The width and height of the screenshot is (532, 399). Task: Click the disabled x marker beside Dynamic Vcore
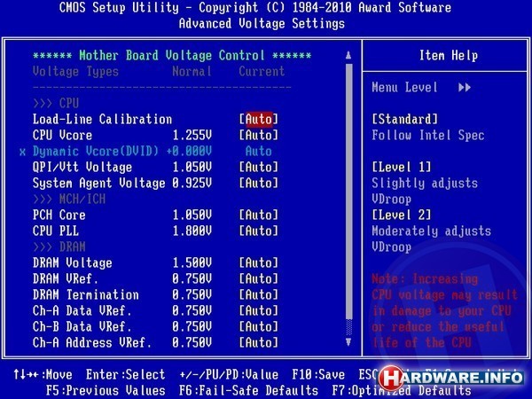[x=22, y=152]
